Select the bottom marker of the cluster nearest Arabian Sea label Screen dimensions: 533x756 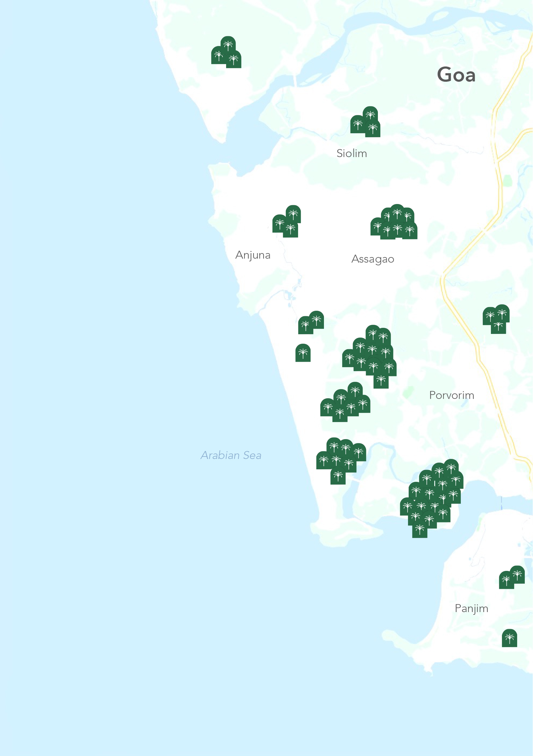[338, 475]
